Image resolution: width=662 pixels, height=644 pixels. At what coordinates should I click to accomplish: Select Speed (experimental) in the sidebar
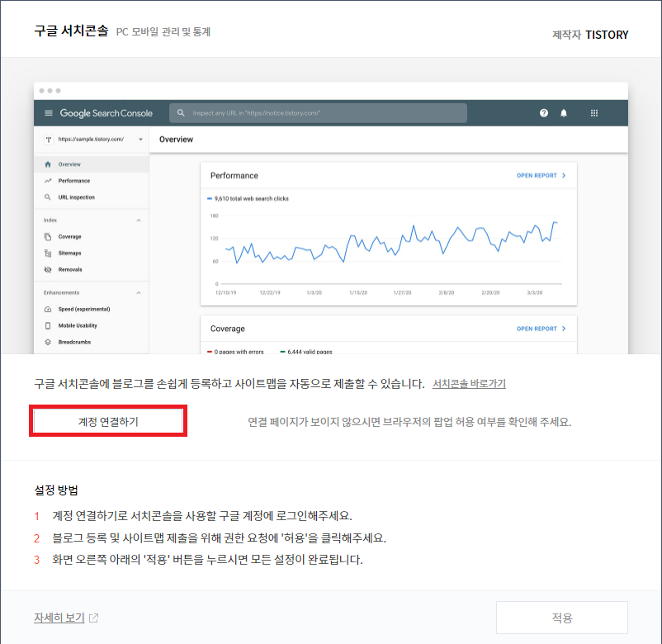(91, 309)
